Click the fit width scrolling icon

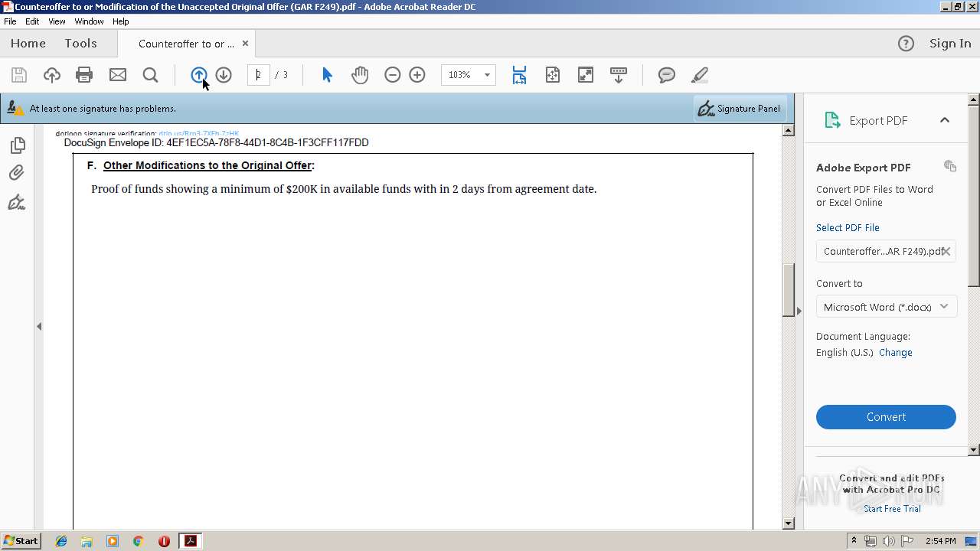pyautogui.click(x=519, y=75)
